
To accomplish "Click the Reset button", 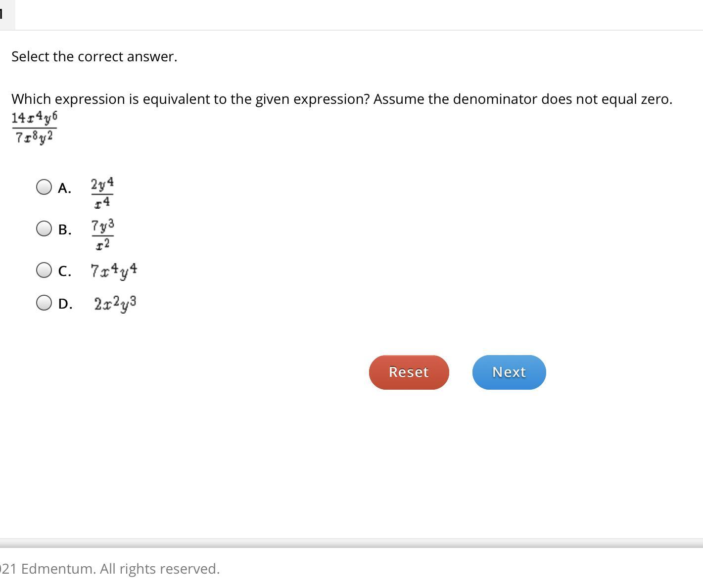I will (x=409, y=372).
